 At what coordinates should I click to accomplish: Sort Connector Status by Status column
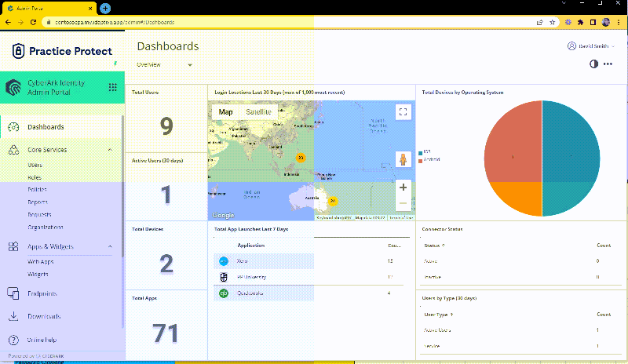[435, 246]
